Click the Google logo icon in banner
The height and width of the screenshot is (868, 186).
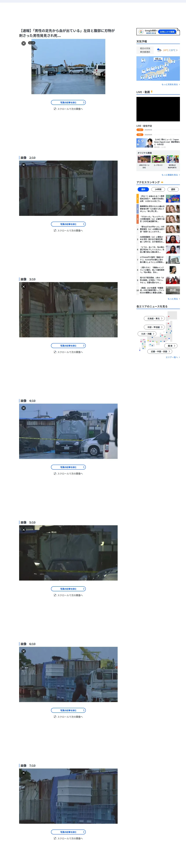click(x=141, y=32)
